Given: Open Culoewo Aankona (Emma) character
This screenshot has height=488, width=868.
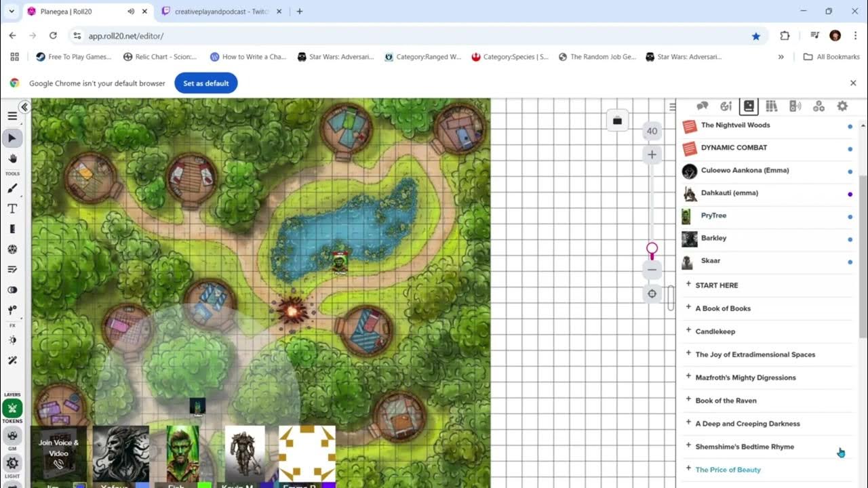Looking at the screenshot, I should tap(745, 171).
